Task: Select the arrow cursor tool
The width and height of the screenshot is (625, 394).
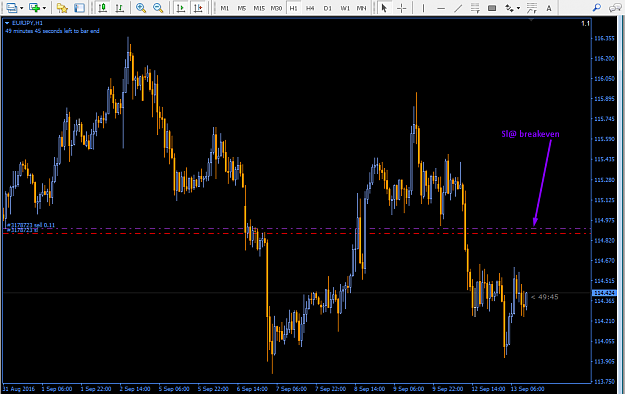Action: tap(384, 8)
